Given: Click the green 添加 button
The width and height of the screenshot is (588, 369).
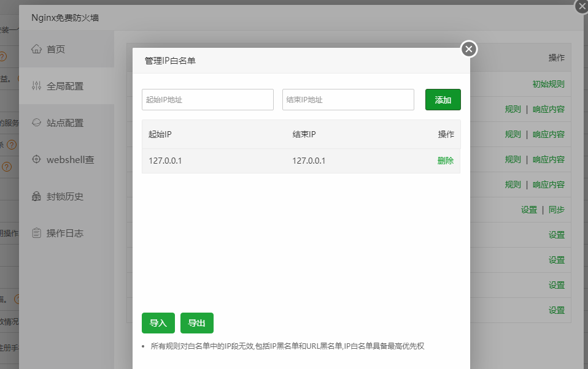Looking at the screenshot, I should coord(443,99).
